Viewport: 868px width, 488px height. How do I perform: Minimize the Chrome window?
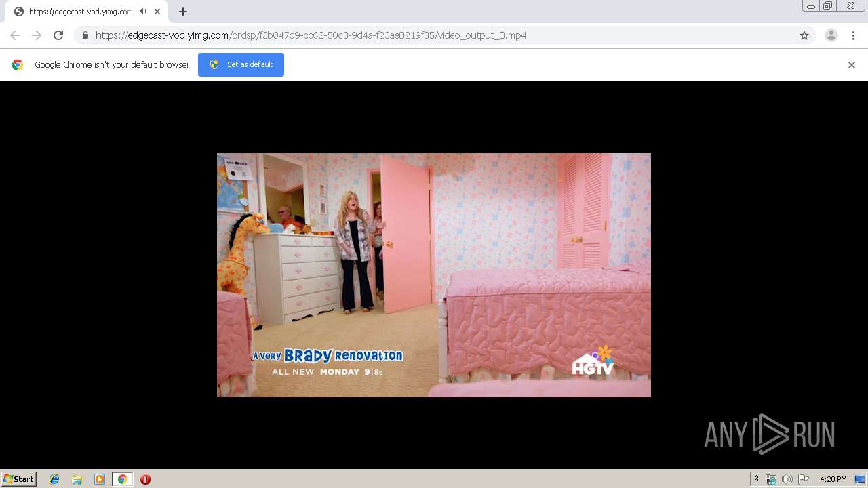(811, 6)
